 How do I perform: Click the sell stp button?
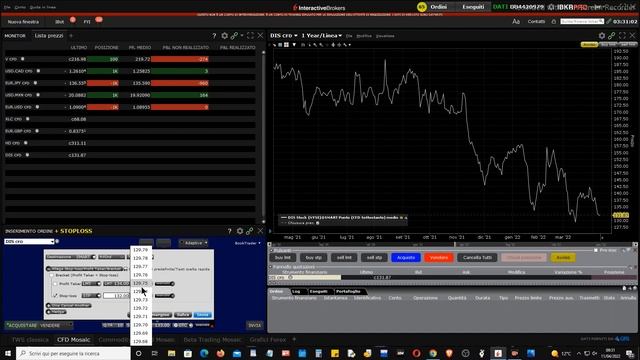pos(374,258)
